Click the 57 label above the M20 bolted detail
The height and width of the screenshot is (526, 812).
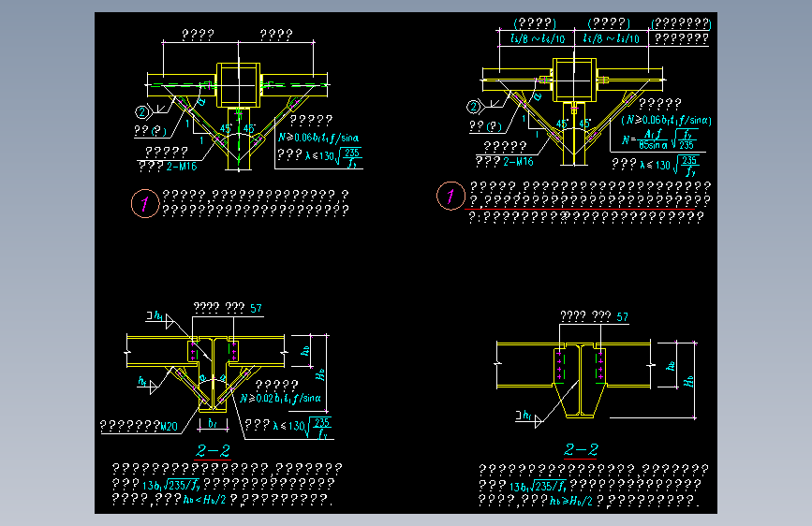(257, 309)
